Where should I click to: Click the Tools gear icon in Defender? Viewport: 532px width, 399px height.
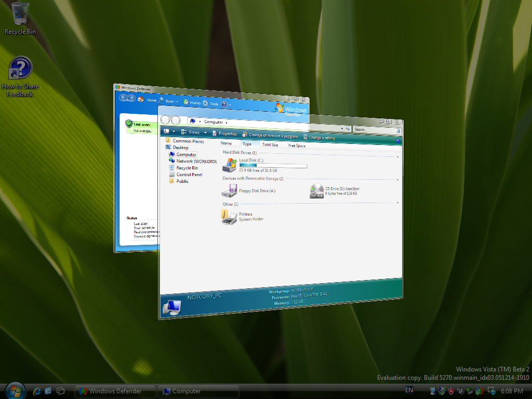[x=205, y=103]
